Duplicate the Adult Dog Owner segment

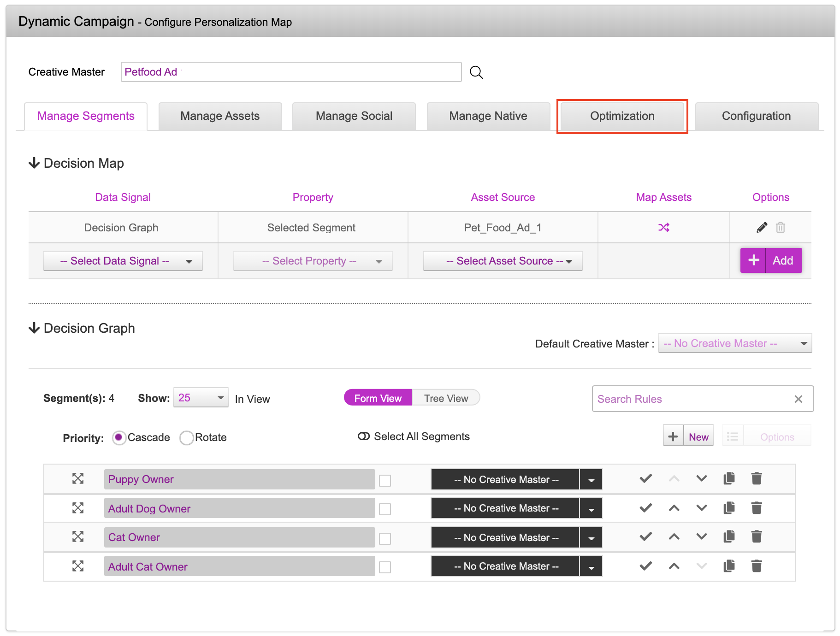point(729,508)
